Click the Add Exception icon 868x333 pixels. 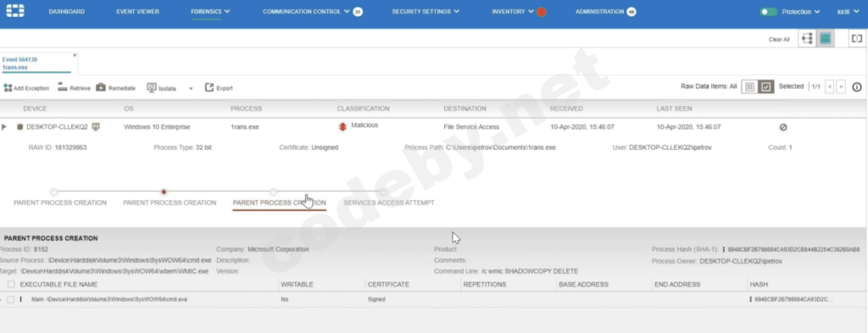click(8, 88)
